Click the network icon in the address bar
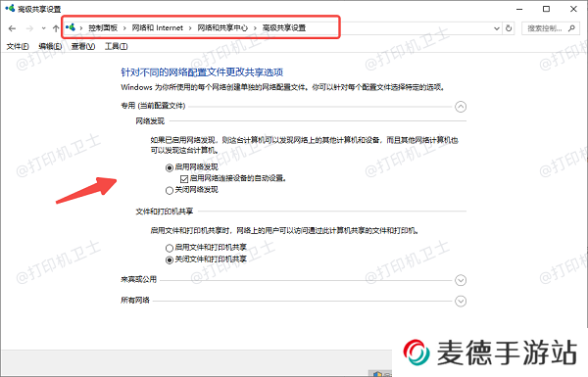The height and width of the screenshot is (377, 588). (x=71, y=27)
